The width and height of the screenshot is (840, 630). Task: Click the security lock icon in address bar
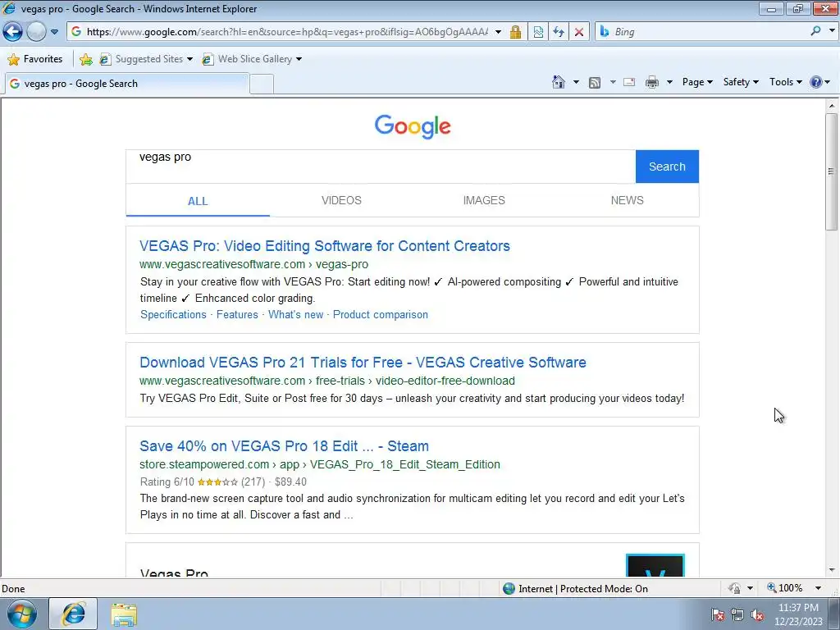tap(515, 32)
